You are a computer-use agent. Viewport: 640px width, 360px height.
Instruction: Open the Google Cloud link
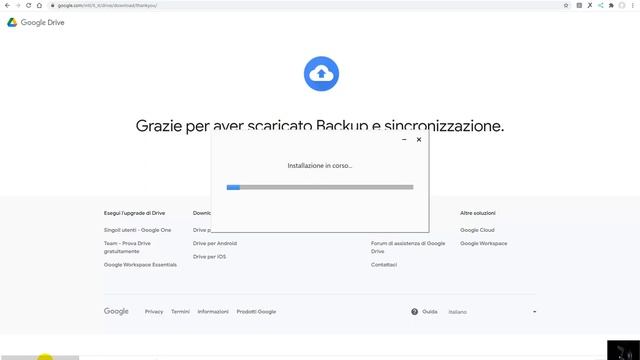(477, 230)
